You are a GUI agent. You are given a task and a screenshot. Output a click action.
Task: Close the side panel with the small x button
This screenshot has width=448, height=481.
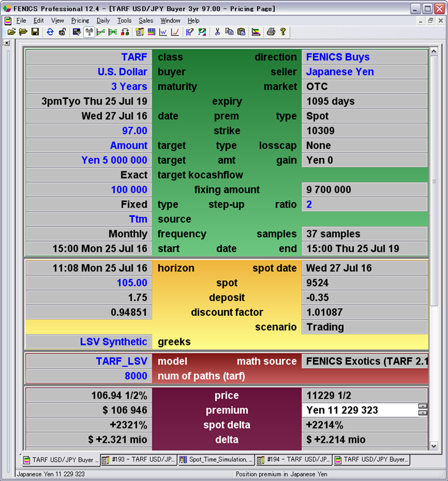point(7,43)
